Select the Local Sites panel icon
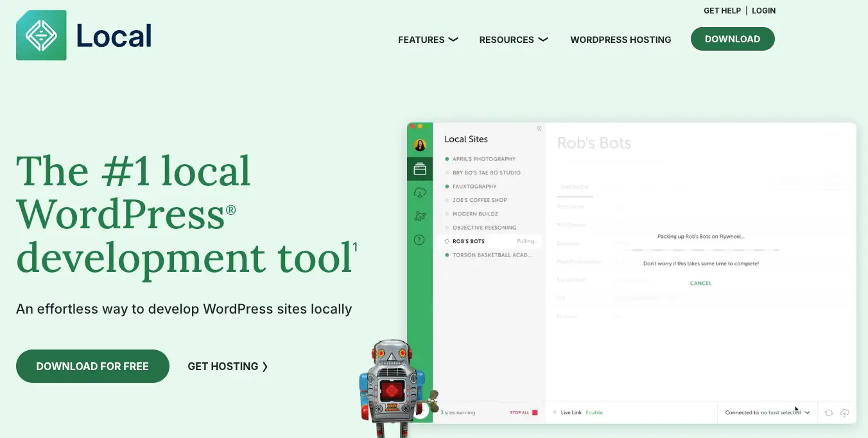868x438 pixels. click(x=421, y=169)
